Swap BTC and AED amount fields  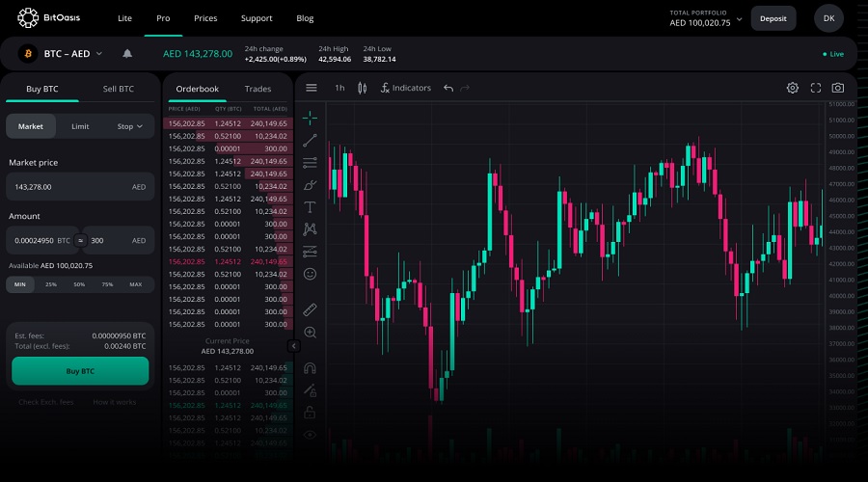pyautogui.click(x=81, y=241)
